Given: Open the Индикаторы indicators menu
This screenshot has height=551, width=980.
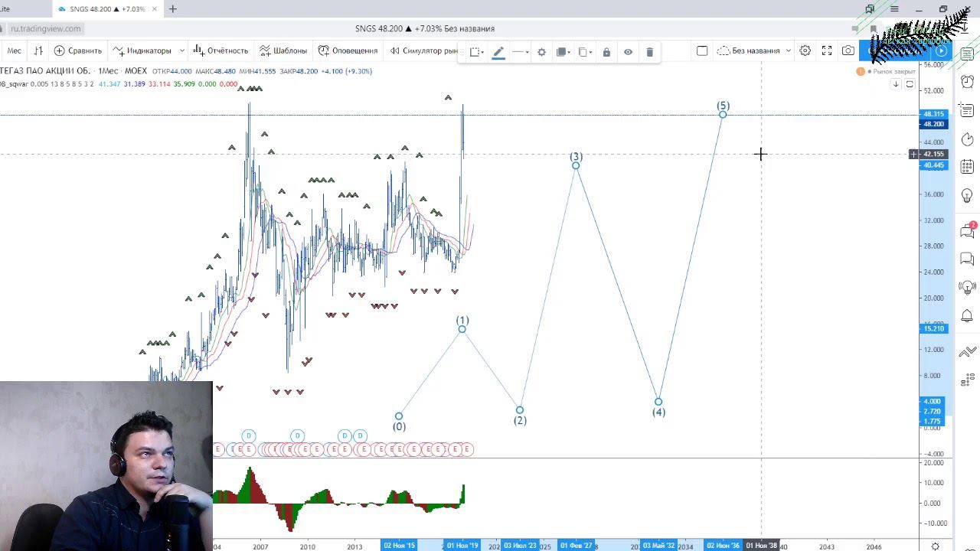Looking at the screenshot, I should pyautogui.click(x=142, y=51).
